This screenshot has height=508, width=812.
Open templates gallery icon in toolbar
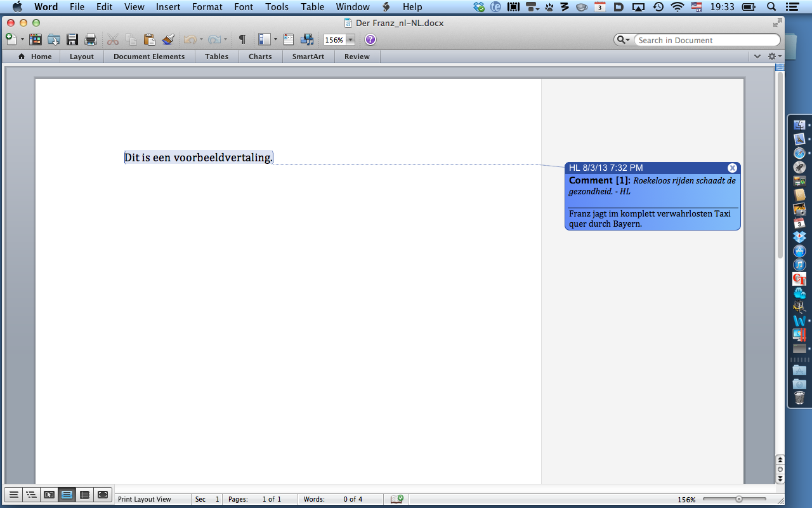coord(36,39)
